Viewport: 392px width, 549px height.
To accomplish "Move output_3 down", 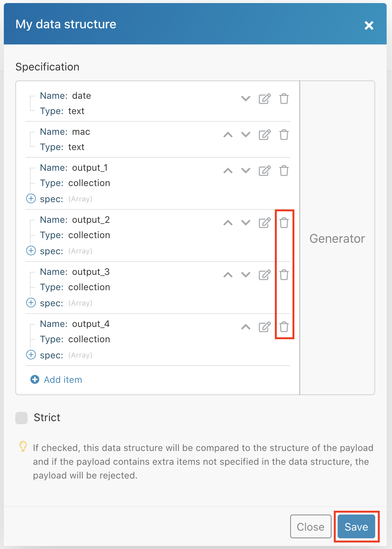I will 246,274.
